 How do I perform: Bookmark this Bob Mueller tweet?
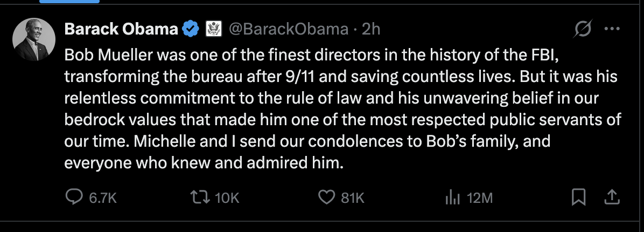pyautogui.click(x=578, y=198)
